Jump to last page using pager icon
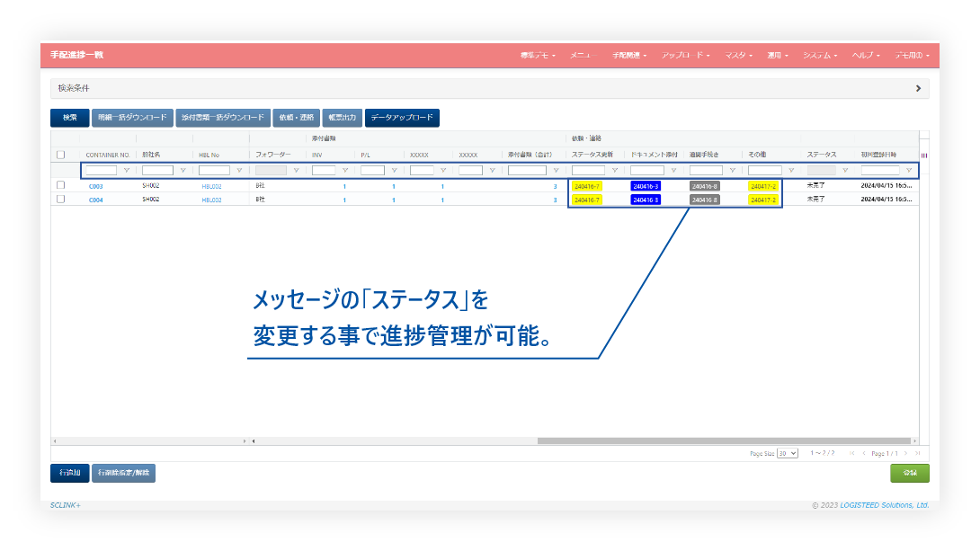 point(917,453)
